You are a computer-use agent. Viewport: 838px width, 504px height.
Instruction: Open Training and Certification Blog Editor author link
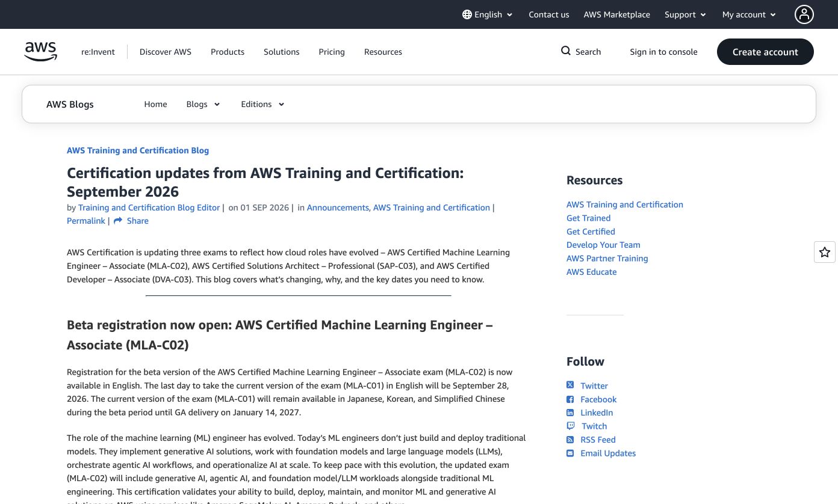point(149,207)
